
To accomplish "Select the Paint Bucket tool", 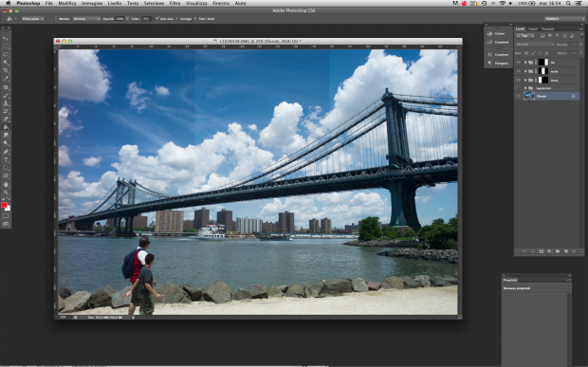I will 6,127.
